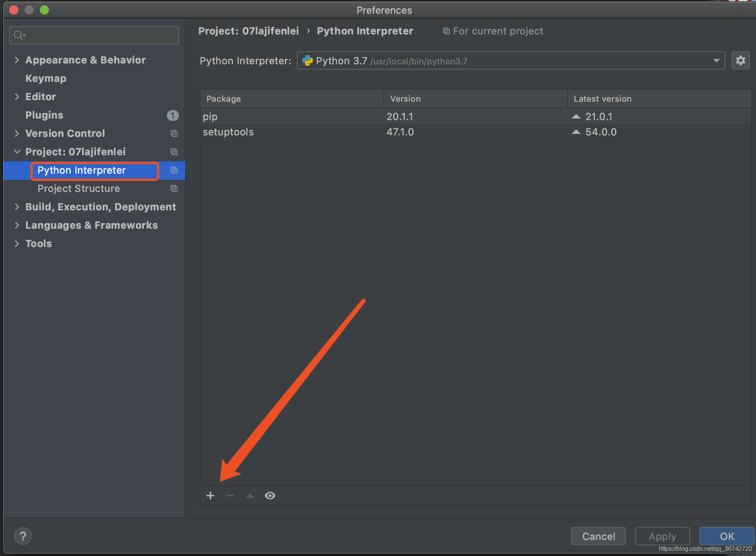Select the pip package row
The height and width of the screenshot is (556, 756).
(x=476, y=117)
